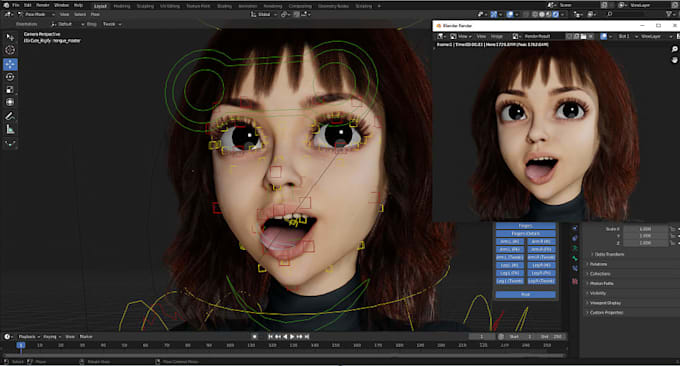Click the timeline horizontal scrollbar

pyautogui.click(x=284, y=355)
